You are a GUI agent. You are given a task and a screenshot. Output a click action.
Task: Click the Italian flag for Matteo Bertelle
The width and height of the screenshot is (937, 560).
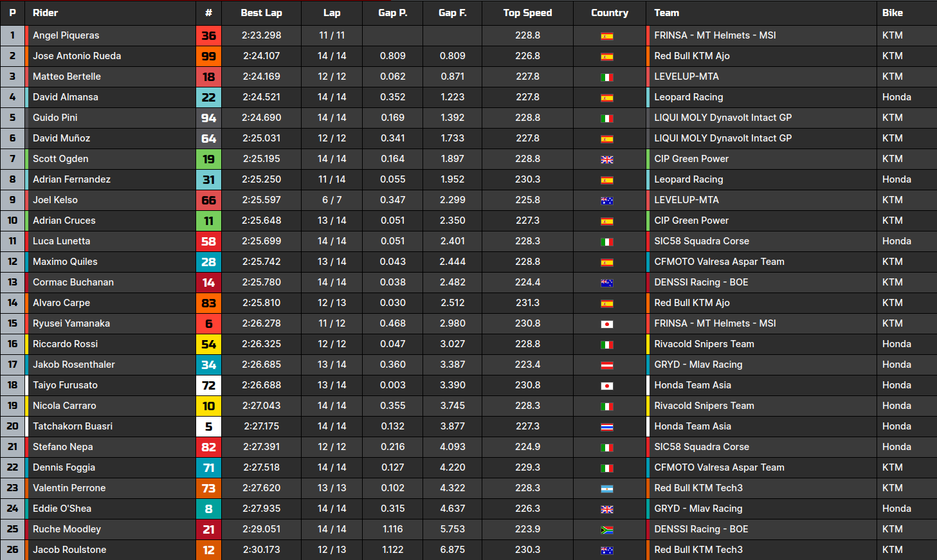[606, 77]
